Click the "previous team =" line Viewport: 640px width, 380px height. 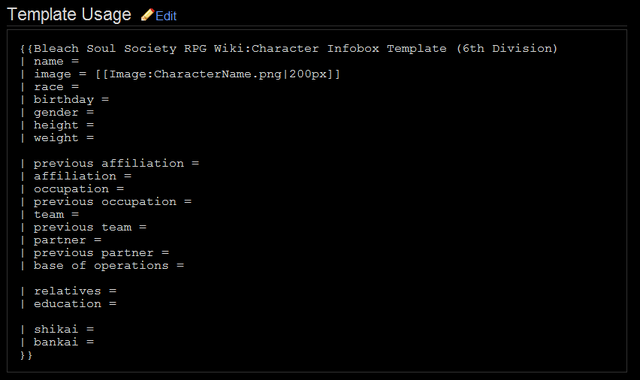[x=83, y=227]
